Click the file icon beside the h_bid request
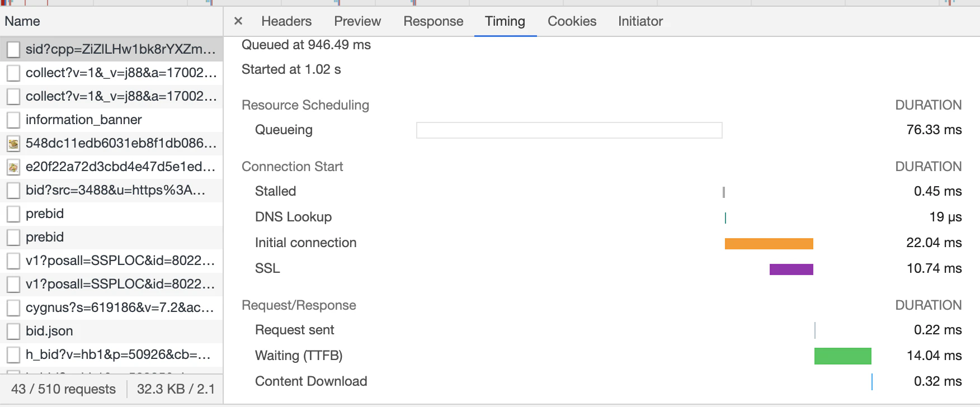This screenshot has width=980, height=407. [13, 354]
